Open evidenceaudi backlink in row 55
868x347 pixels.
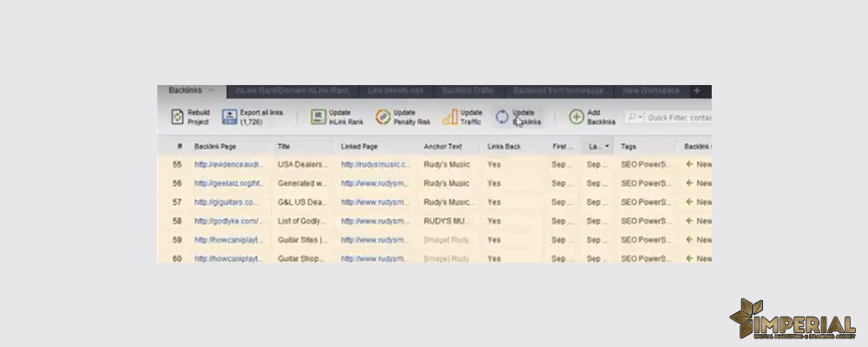(x=228, y=164)
